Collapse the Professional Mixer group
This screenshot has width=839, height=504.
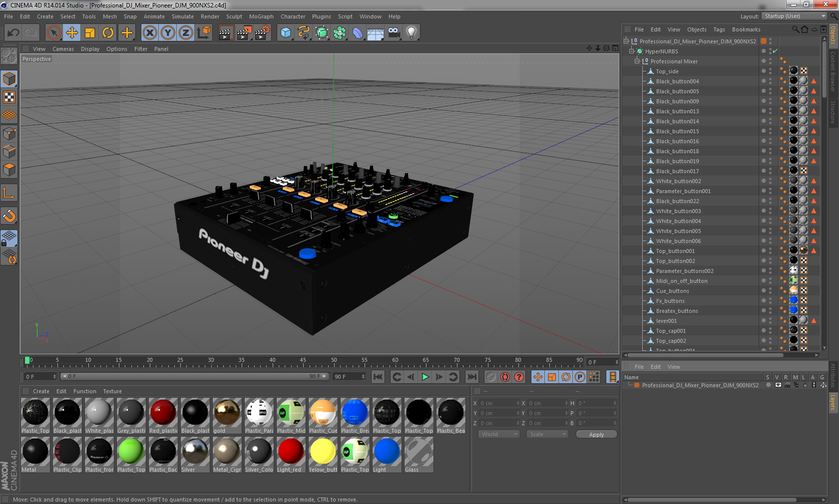pos(637,61)
